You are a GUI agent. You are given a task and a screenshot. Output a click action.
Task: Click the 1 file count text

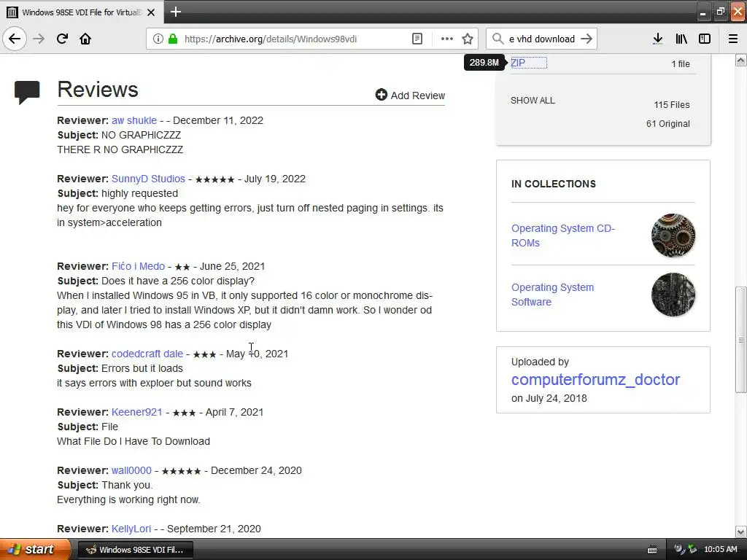coord(681,64)
